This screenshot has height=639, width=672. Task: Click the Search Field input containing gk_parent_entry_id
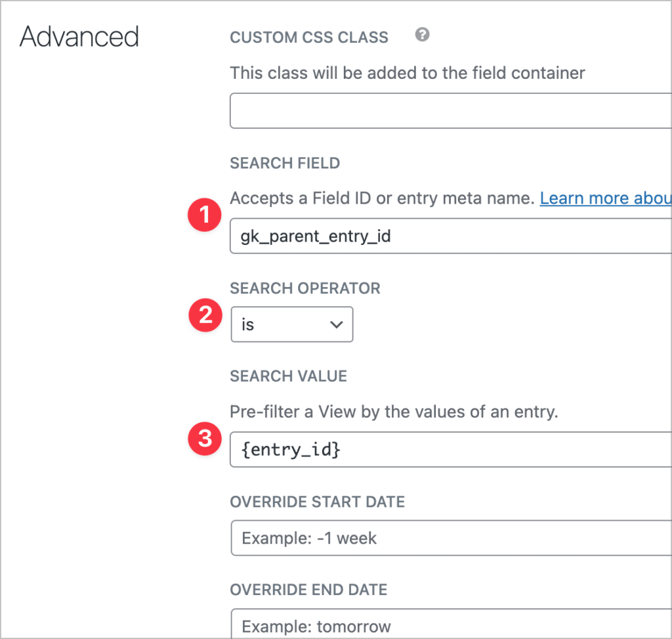(451, 236)
